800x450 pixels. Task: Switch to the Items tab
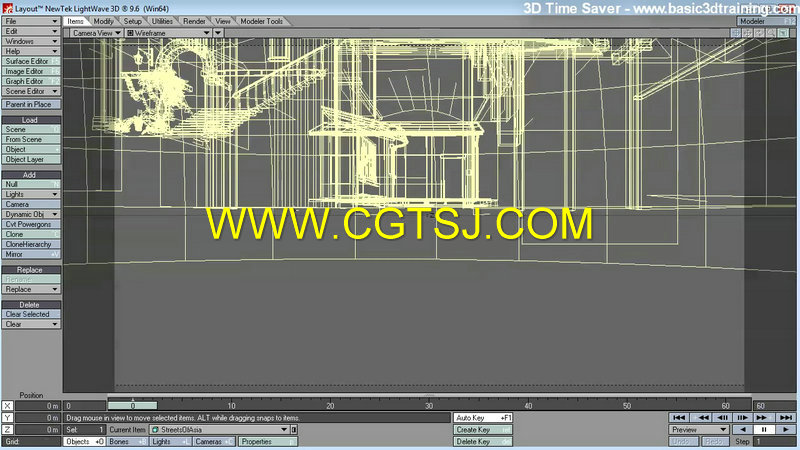[76, 21]
